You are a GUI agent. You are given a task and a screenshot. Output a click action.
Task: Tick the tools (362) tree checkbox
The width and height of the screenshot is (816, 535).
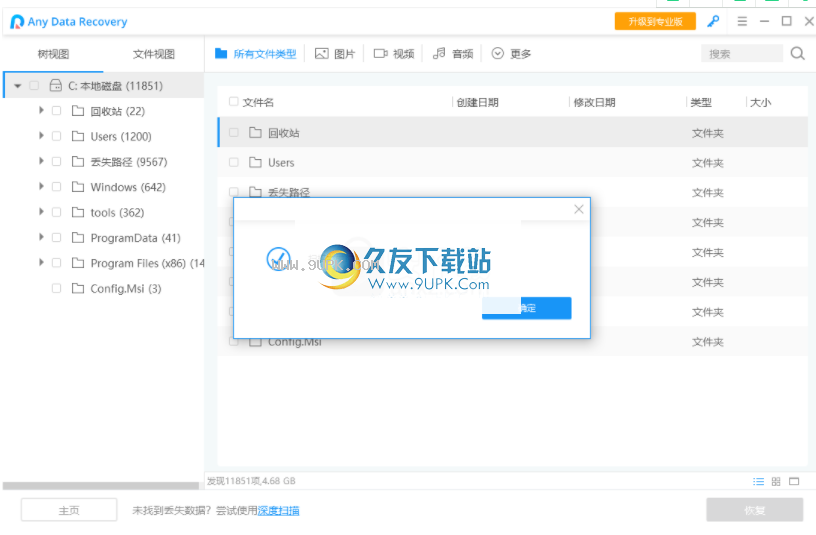57,212
